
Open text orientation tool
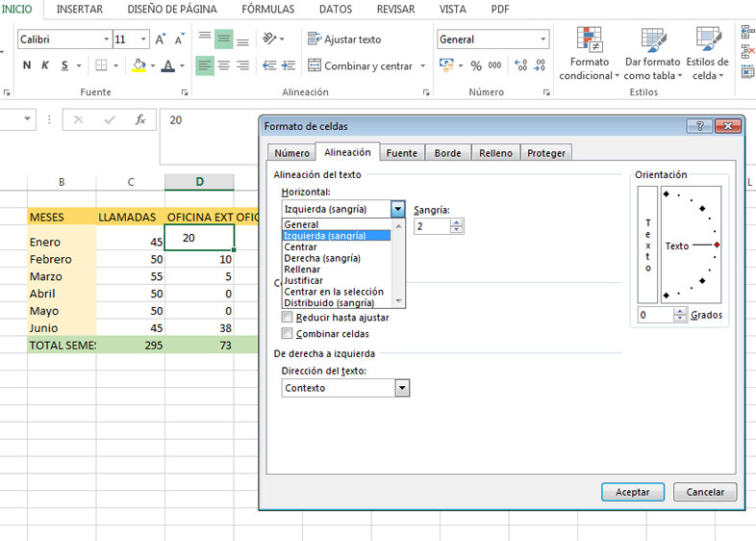270,39
